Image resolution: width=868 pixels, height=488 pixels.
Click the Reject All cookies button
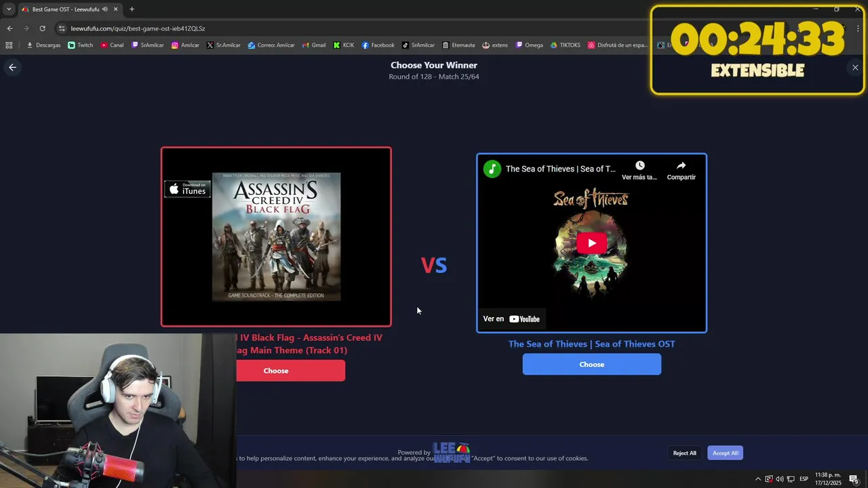[x=684, y=453]
